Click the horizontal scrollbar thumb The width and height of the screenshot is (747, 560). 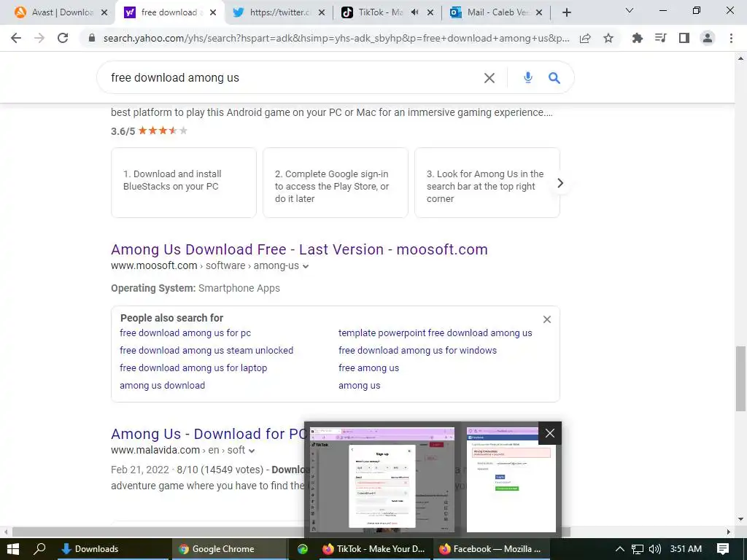291,532
